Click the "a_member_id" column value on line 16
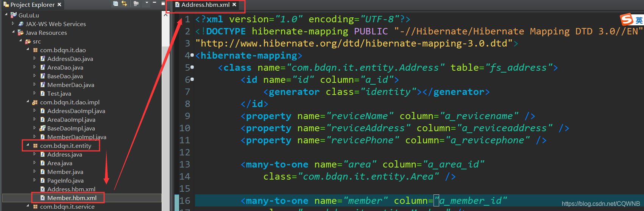Viewport: 644px width, 211px height. (x=471, y=201)
